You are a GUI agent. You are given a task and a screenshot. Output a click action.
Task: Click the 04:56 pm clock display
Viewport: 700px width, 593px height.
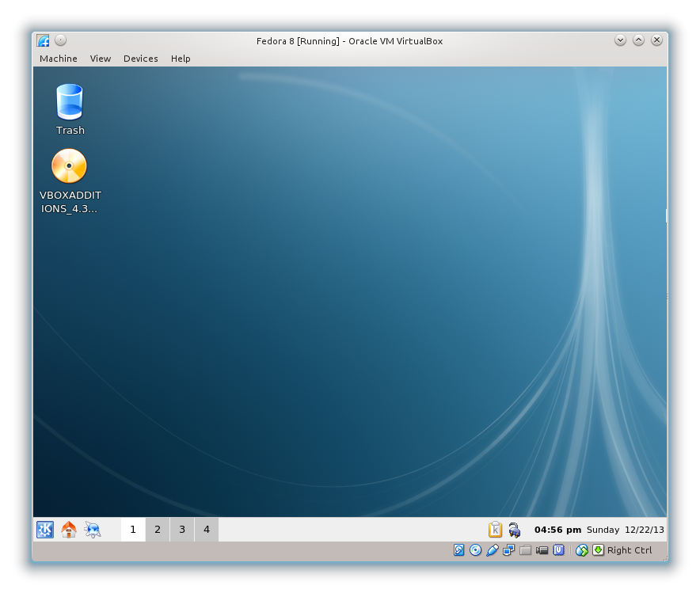click(x=557, y=530)
